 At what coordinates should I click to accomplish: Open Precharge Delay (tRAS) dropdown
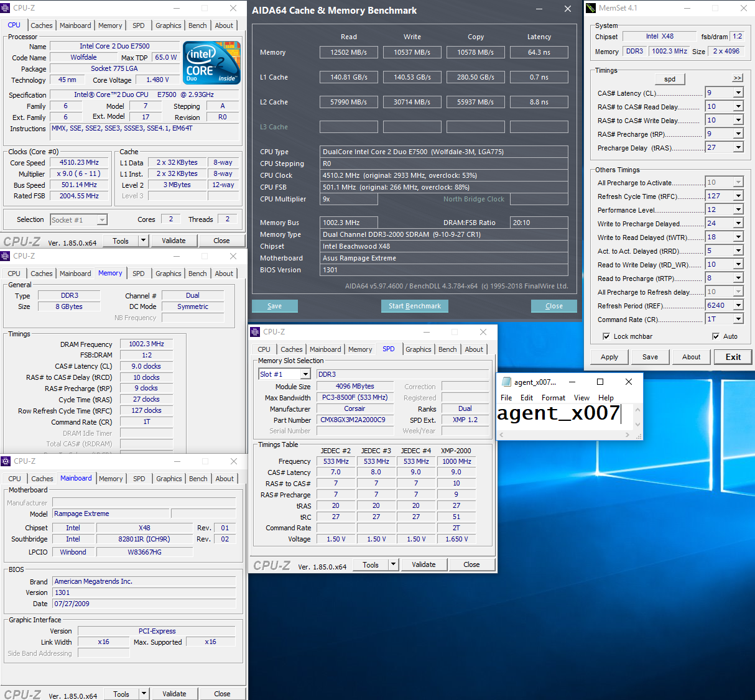pyautogui.click(x=738, y=147)
